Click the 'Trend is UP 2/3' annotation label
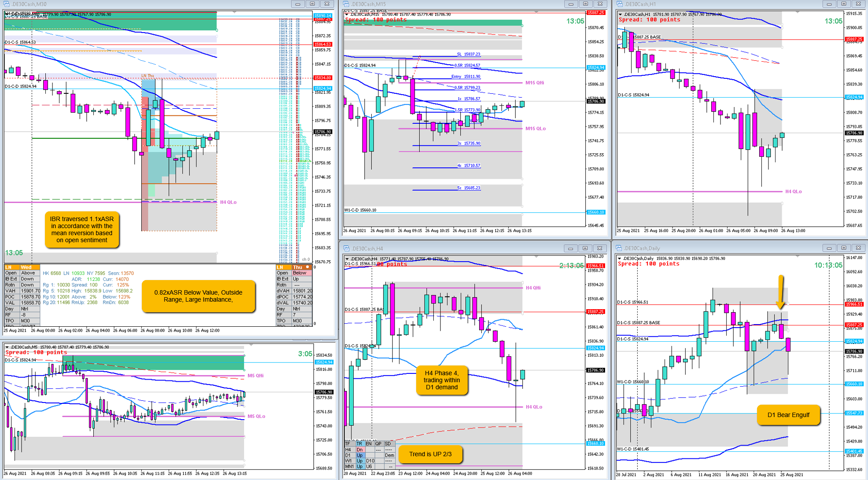868x480 pixels. pos(430,454)
